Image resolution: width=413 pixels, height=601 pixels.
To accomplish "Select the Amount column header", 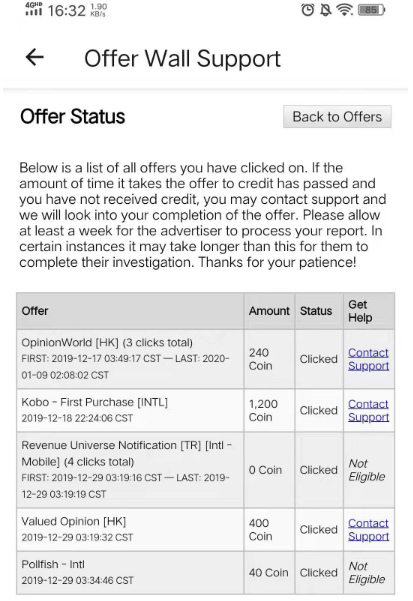I will [x=269, y=311].
